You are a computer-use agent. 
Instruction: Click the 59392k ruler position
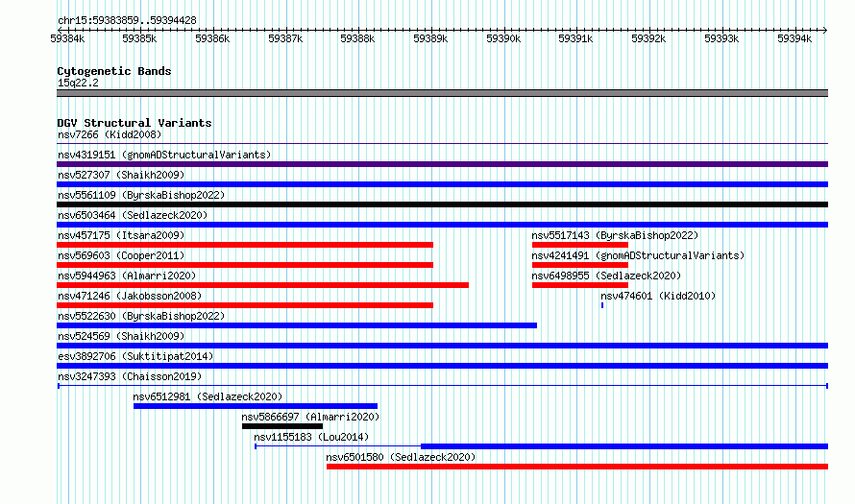tap(648, 38)
